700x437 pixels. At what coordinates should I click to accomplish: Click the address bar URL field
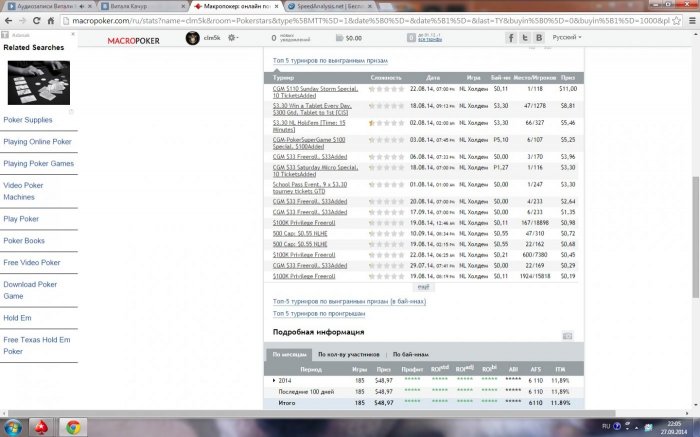(371, 21)
